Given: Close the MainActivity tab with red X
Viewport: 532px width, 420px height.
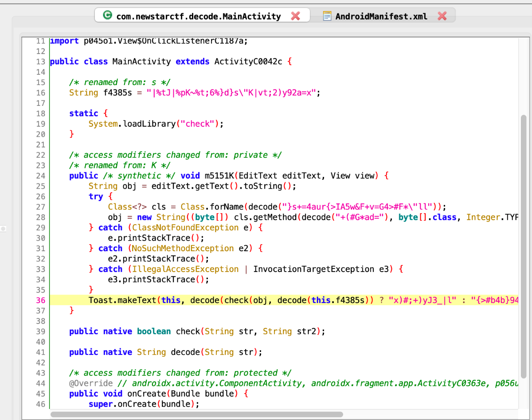Looking at the screenshot, I should [295, 16].
